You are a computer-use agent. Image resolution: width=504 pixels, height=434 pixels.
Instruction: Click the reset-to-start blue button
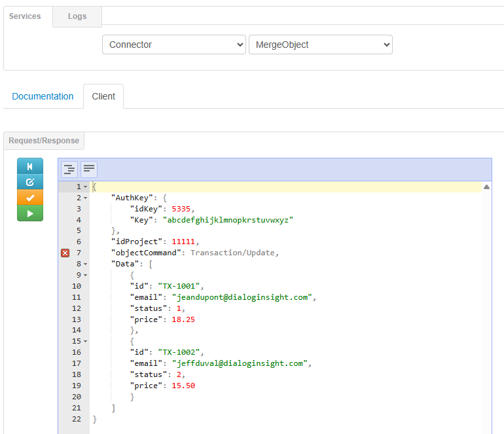click(30, 166)
